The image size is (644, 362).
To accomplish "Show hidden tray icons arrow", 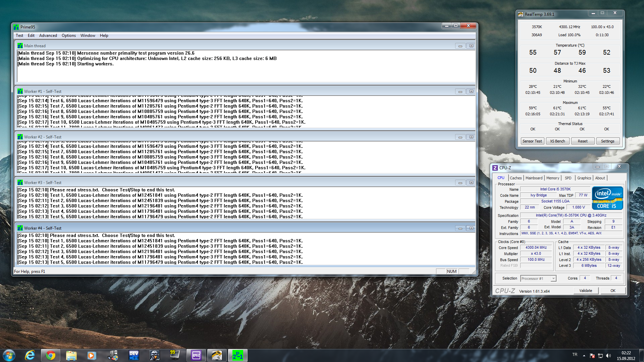I will pyautogui.click(x=584, y=356).
